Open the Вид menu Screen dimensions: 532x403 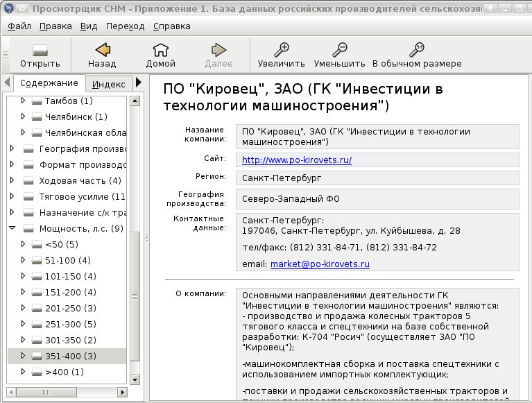(x=89, y=26)
